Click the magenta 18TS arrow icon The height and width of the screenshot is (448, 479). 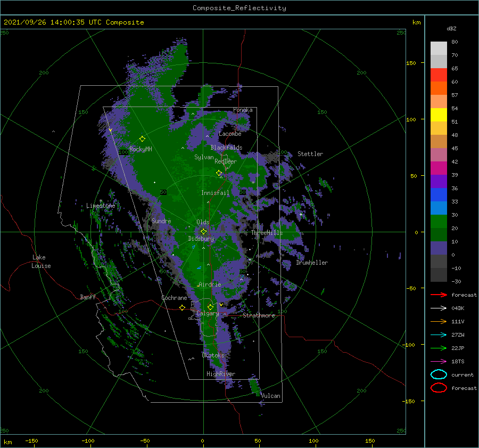(x=439, y=362)
